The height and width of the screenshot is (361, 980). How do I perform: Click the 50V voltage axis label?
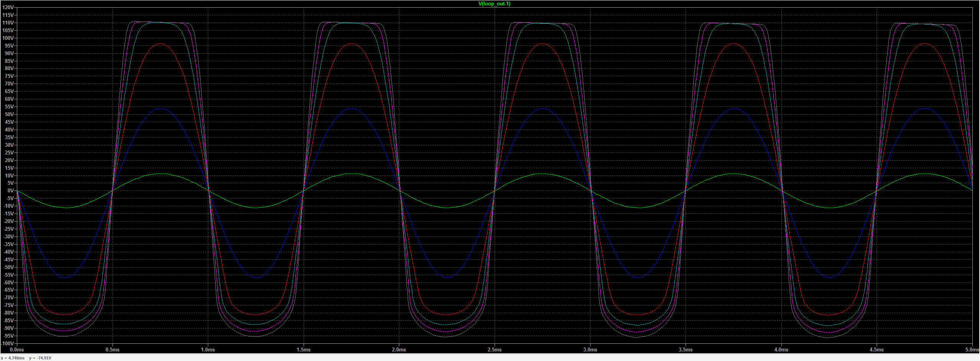pos(9,115)
